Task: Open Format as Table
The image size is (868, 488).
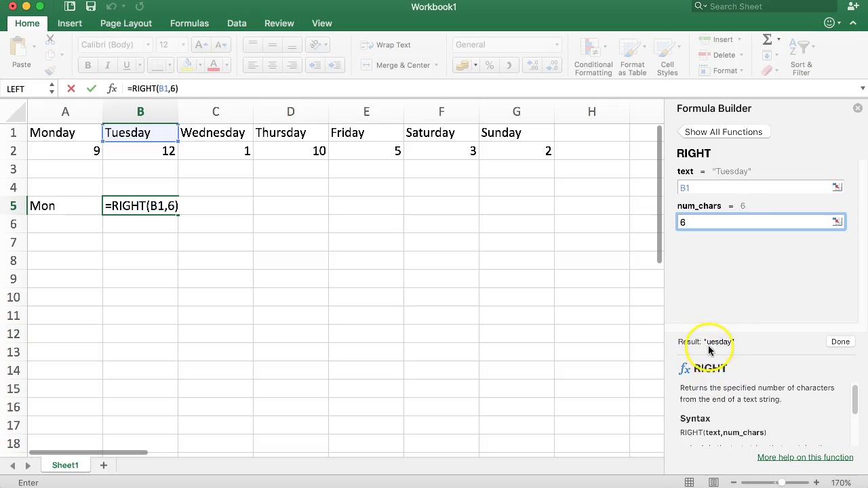Action: pyautogui.click(x=632, y=57)
